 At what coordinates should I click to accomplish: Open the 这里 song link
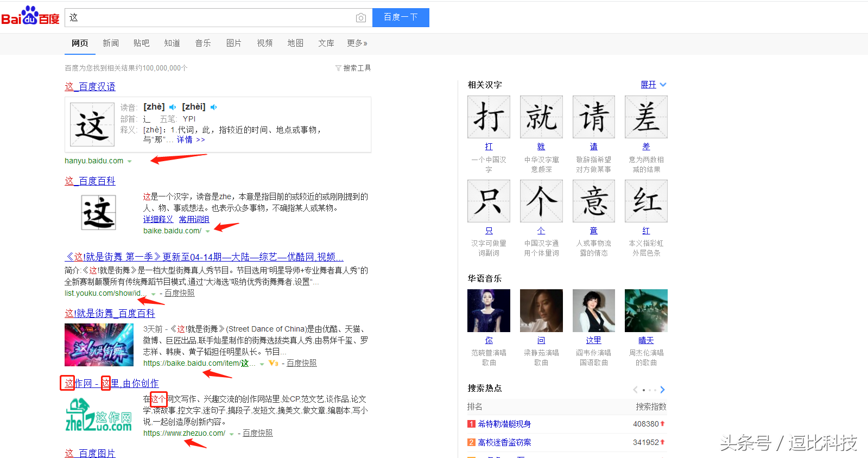click(593, 341)
